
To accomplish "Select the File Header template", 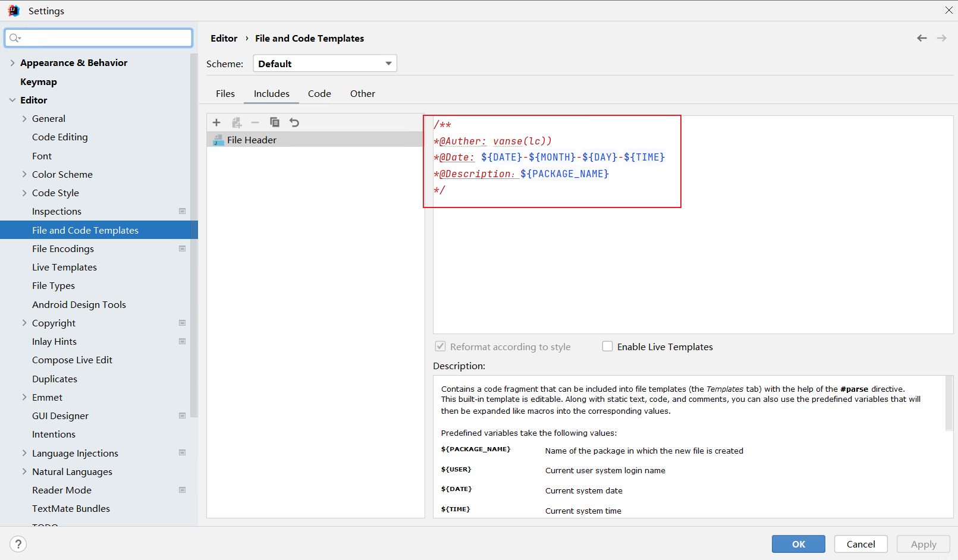I will coord(316,140).
